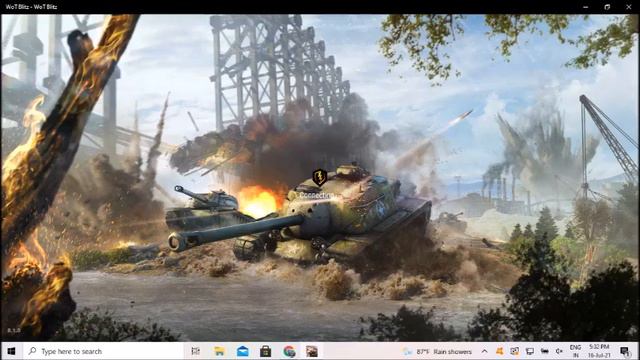This screenshot has height=360, width=640.
Task: Select the WoT Blitz taskbar icon
Action: tap(312, 351)
